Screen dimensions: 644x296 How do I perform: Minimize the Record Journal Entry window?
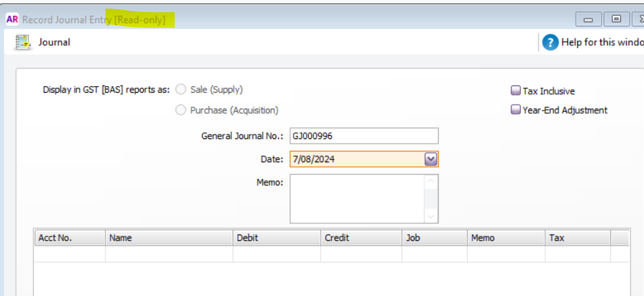[x=588, y=19]
